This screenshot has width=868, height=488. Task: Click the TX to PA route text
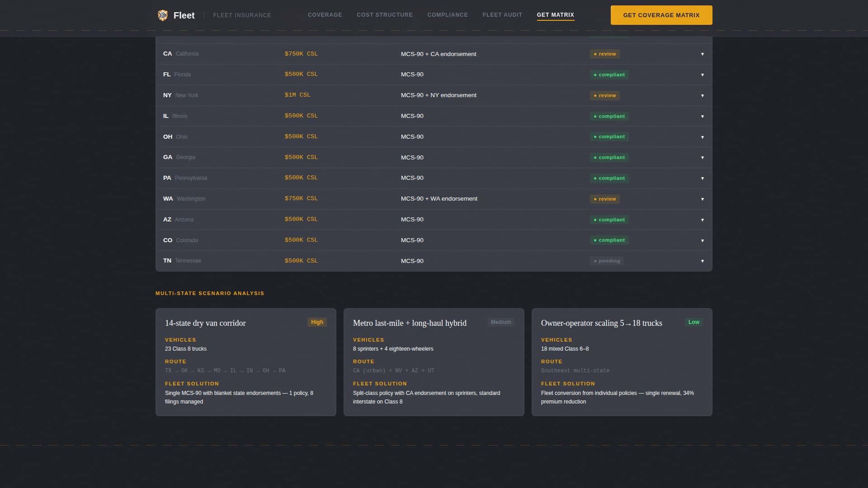[x=225, y=371]
